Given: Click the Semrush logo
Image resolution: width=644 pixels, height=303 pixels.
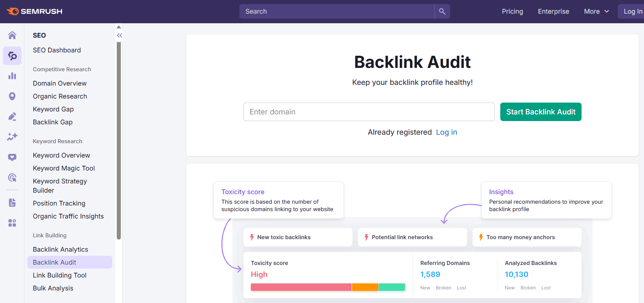Looking at the screenshot, I should pos(34,11).
